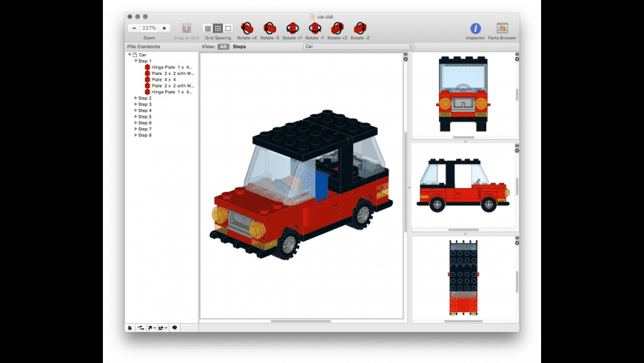Click the 227% zoom percentage field

coord(149,28)
